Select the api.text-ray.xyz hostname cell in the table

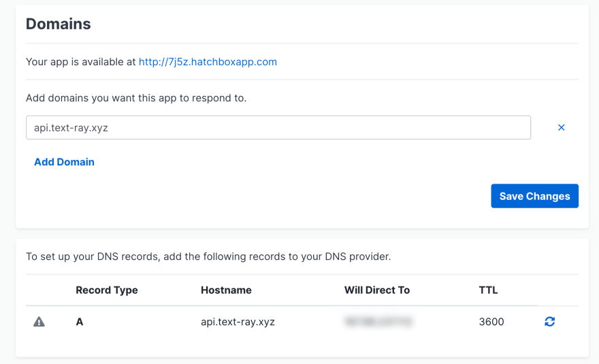[238, 322]
